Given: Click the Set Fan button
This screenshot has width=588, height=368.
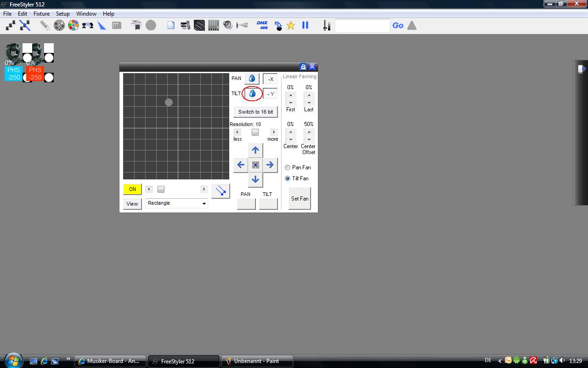Looking at the screenshot, I should [x=300, y=199].
